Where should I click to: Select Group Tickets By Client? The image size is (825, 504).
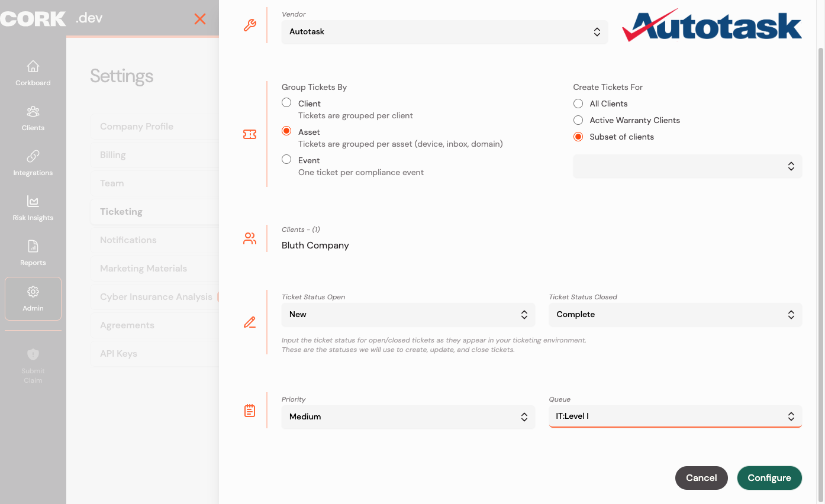[286, 102]
